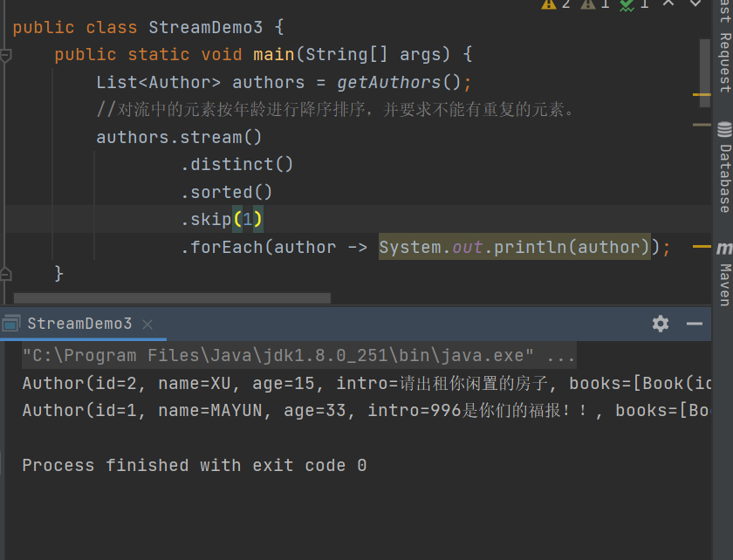Click 'Process finished with exit code 0'
Image resolution: width=733 pixels, height=560 pixels.
195,466
